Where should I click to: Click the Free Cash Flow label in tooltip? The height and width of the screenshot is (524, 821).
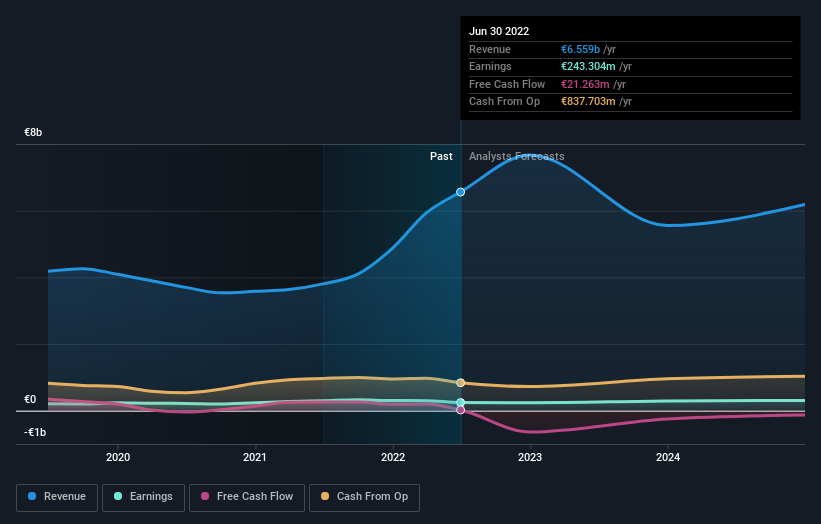[507, 84]
